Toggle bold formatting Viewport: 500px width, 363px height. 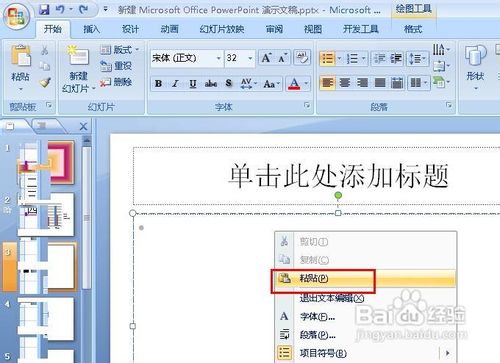[x=159, y=83]
